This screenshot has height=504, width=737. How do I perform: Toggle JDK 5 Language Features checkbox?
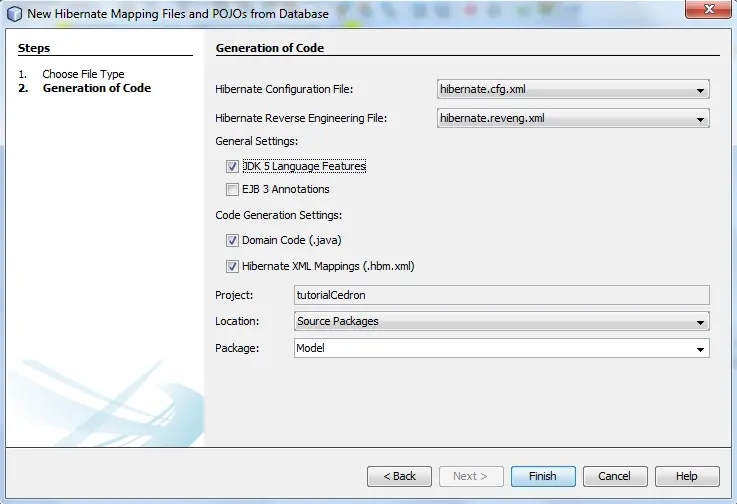pos(232,166)
